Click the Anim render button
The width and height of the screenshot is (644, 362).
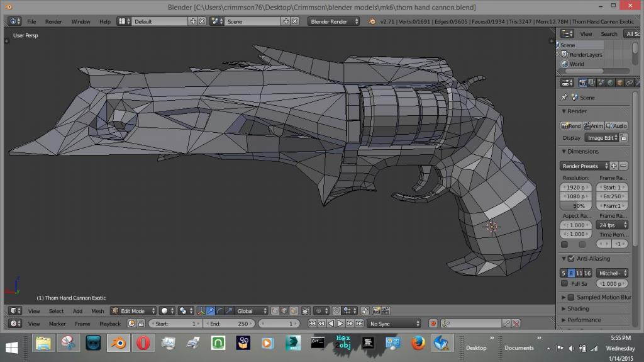593,126
